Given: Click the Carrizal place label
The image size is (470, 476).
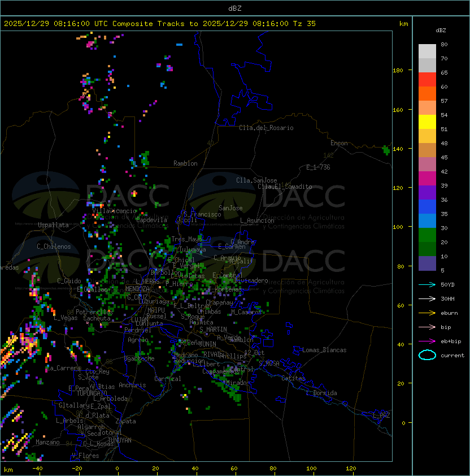Looking at the screenshot, I should pyautogui.click(x=167, y=379).
